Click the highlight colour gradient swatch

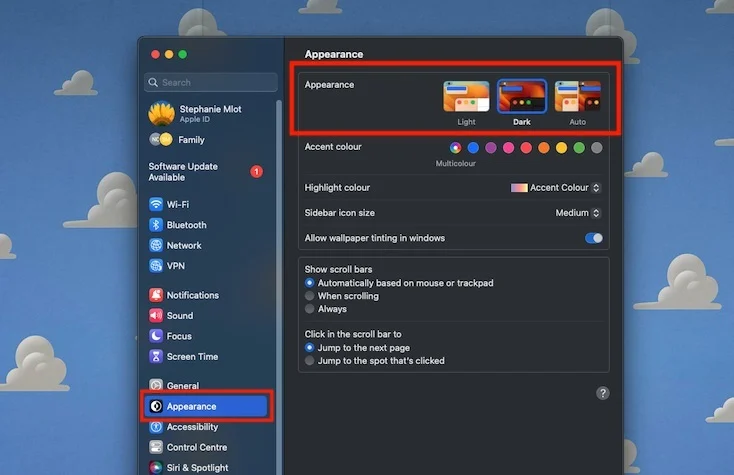pyautogui.click(x=519, y=188)
